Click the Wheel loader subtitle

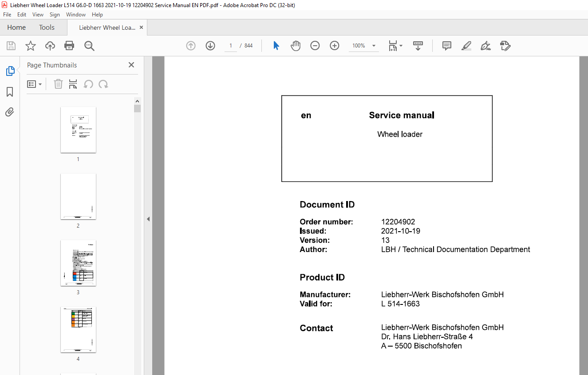point(400,134)
